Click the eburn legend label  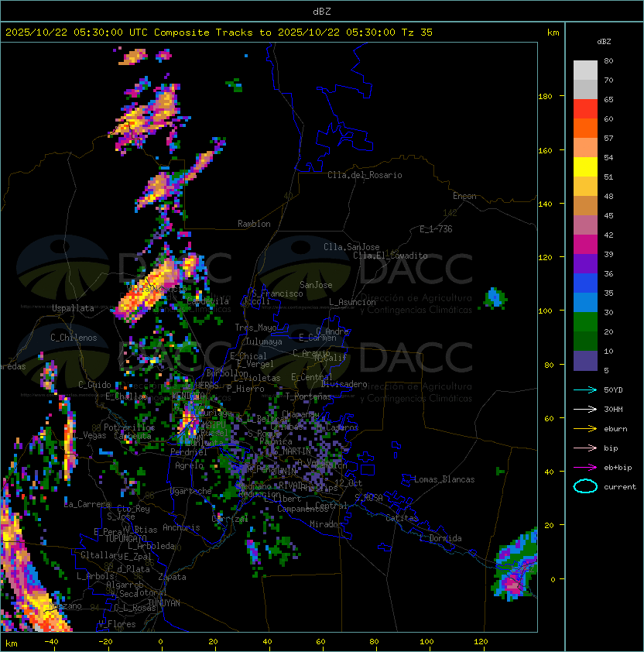615,429
